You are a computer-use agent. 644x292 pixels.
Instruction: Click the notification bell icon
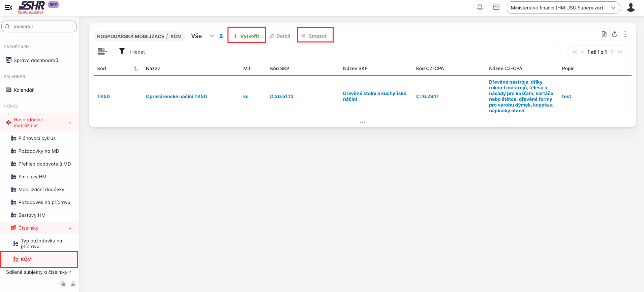coord(480,7)
